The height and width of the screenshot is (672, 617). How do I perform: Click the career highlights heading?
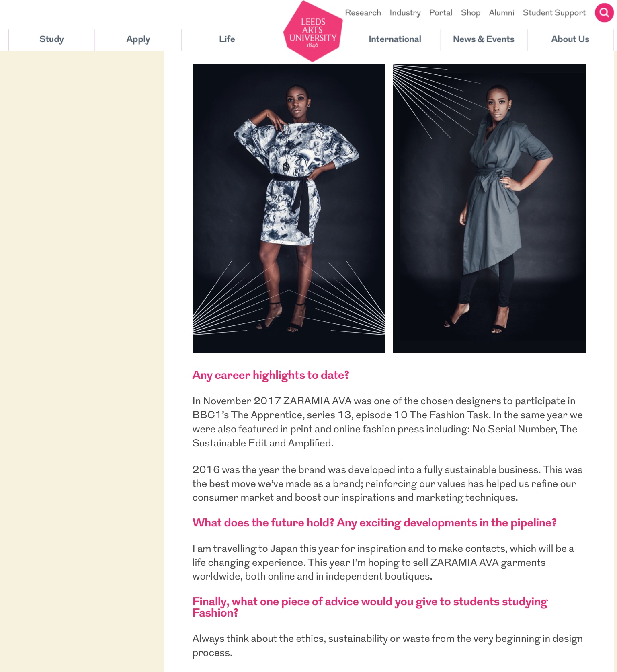coord(271,375)
